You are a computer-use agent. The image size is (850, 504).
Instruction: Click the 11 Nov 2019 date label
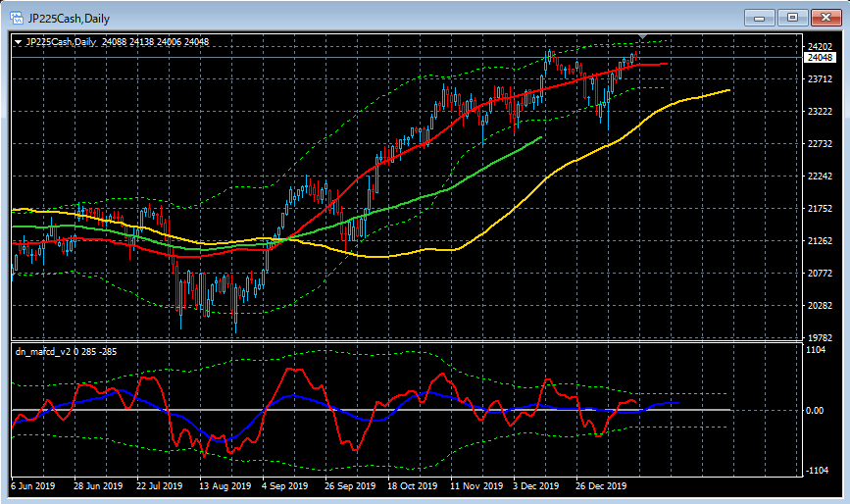476,486
